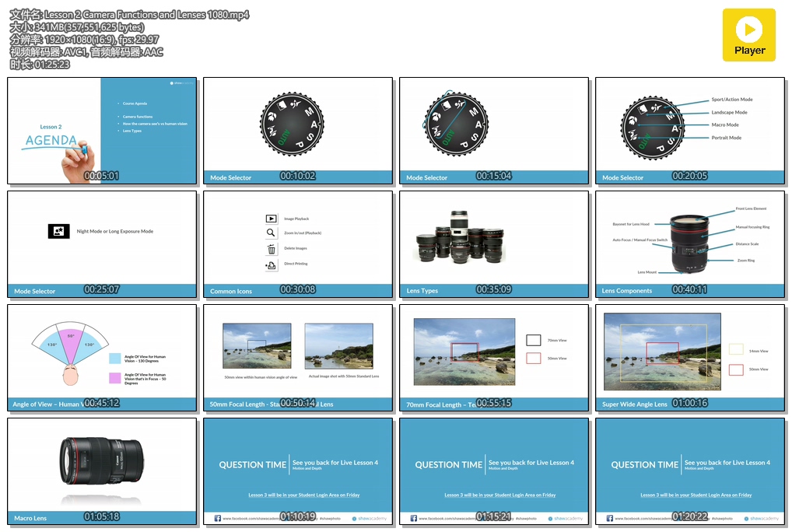Click the 'Front Lens Element' label text
Screen dimensions: 792x532
pyautogui.click(x=751, y=208)
